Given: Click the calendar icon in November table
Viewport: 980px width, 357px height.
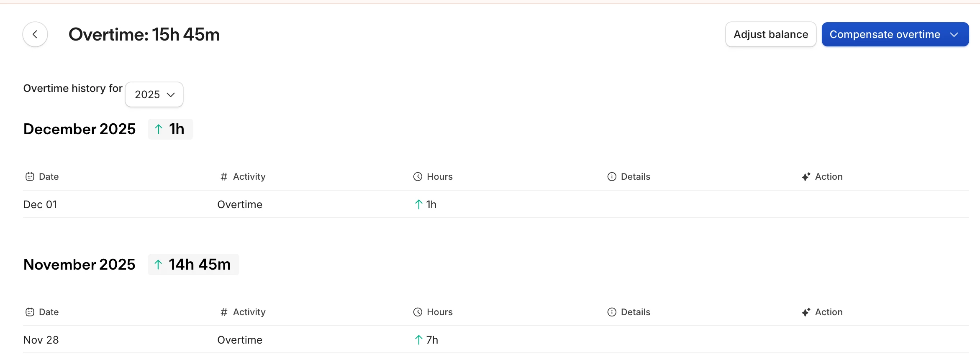Looking at the screenshot, I should point(30,312).
